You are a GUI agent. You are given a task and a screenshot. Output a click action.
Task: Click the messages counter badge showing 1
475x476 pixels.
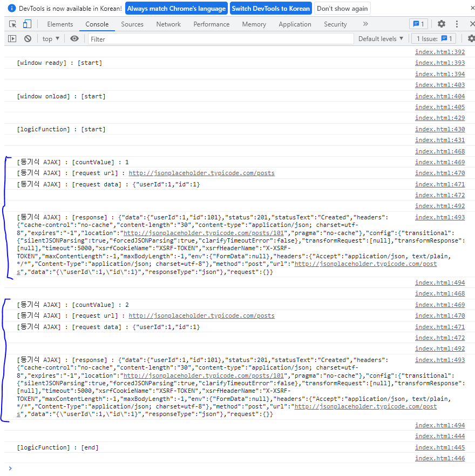[418, 24]
